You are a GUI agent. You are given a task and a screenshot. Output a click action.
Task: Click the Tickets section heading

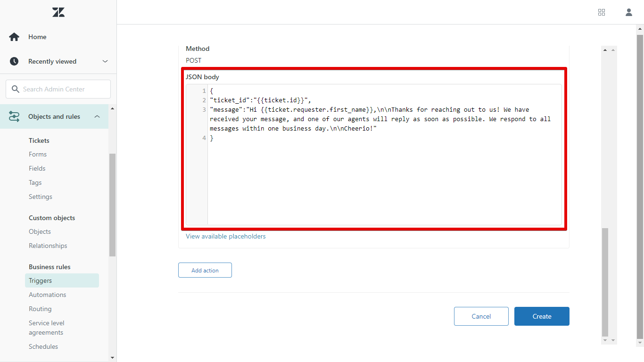tap(39, 140)
